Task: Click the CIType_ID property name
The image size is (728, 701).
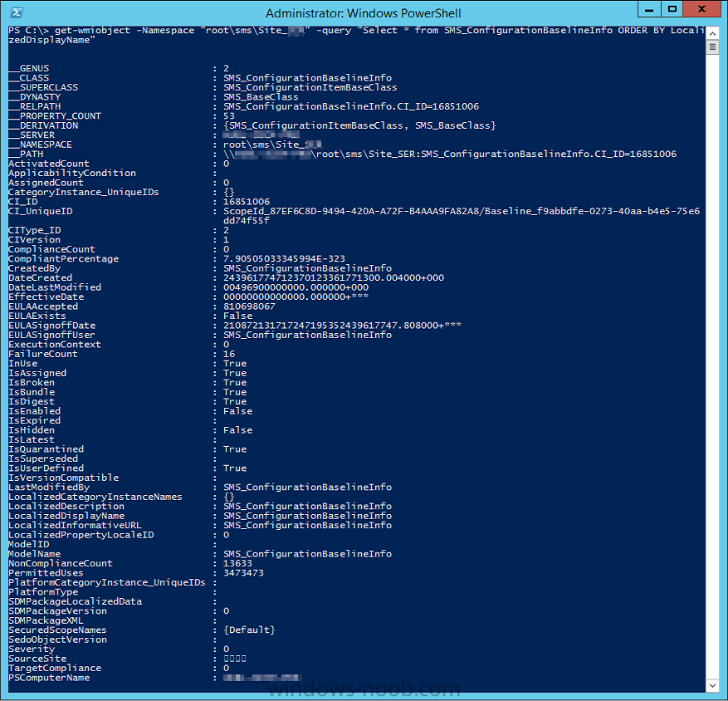Action: point(34,230)
